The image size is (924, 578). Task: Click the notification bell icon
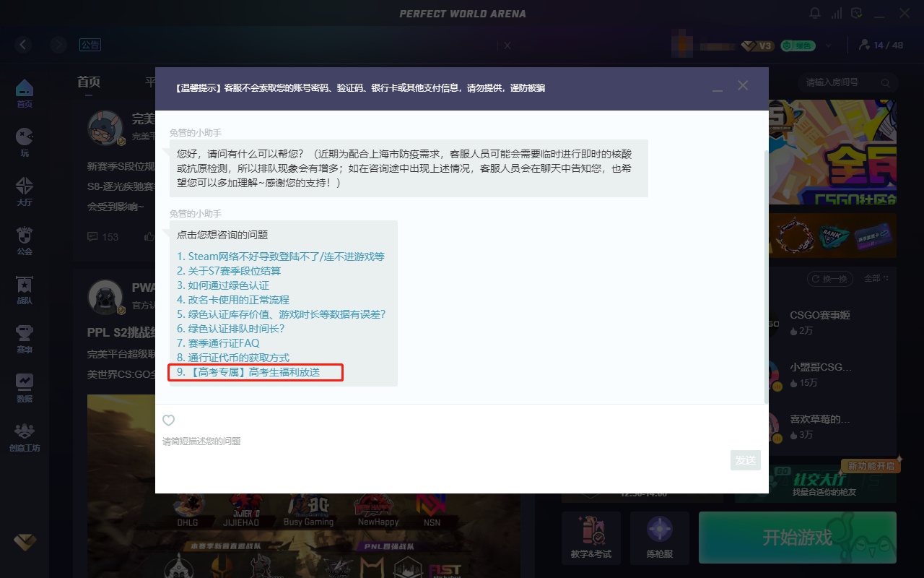(815, 14)
